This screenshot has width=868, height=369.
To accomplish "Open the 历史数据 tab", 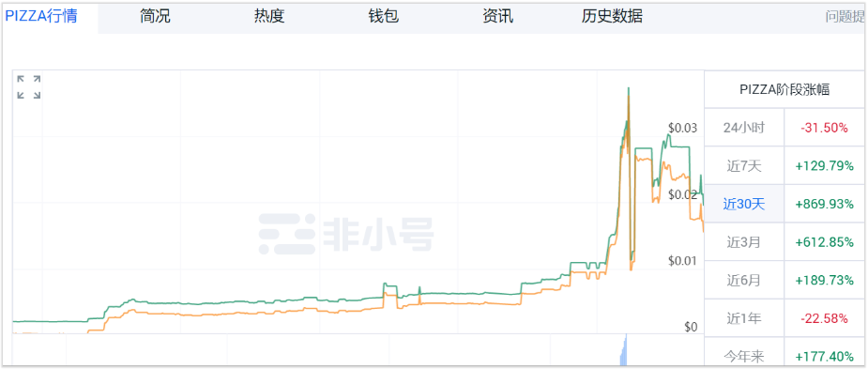I will pos(612,16).
